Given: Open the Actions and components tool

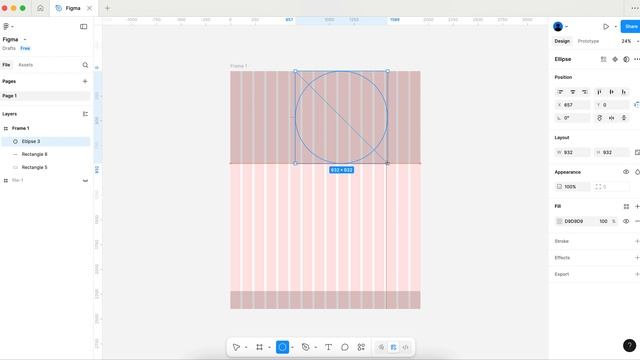Looking at the screenshot, I should click(361, 347).
